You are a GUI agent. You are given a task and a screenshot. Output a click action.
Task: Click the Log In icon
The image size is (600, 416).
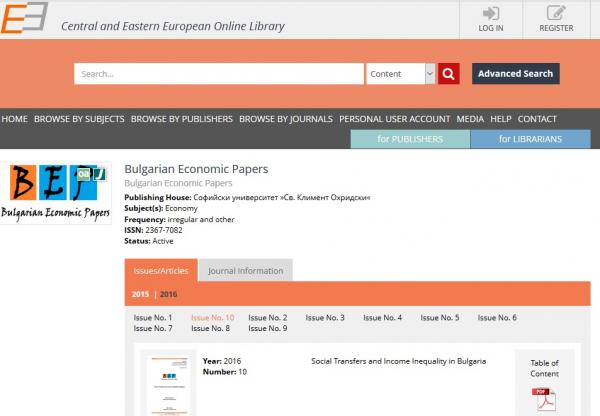coord(491,13)
